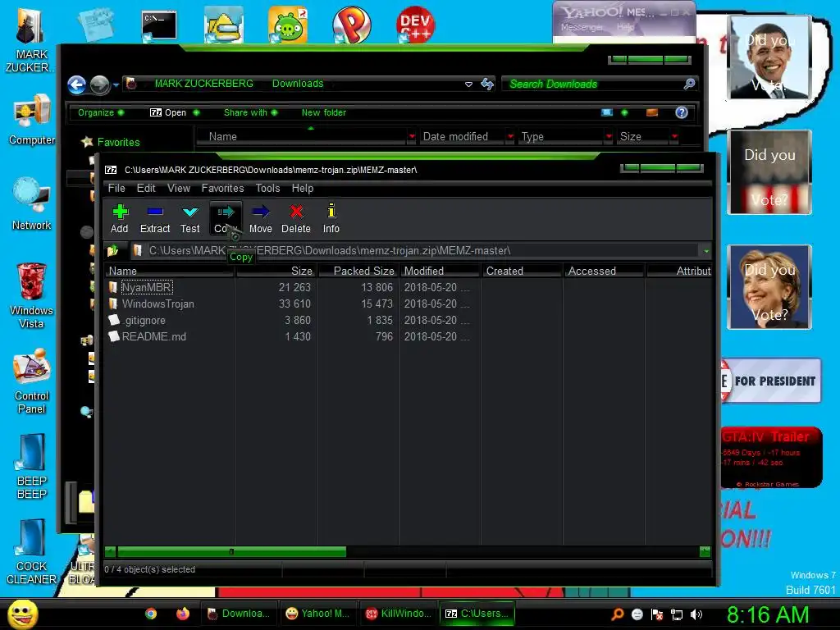
Task: Run the Test tool in 7-Zip
Action: click(190, 218)
